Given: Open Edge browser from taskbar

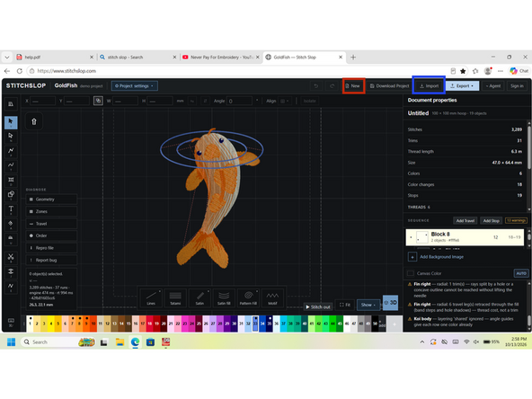Looking at the screenshot, I should pos(135,342).
